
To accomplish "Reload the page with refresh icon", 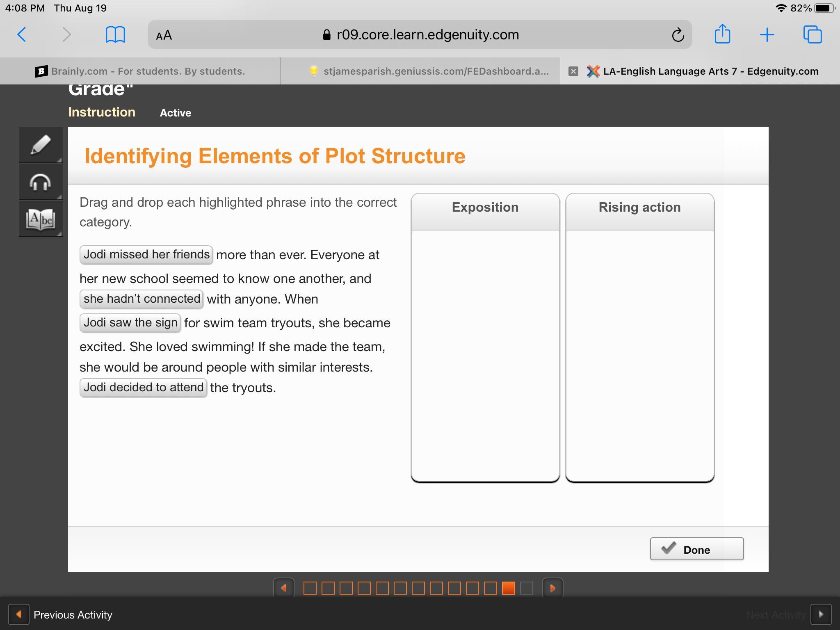I will coord(678,35).
